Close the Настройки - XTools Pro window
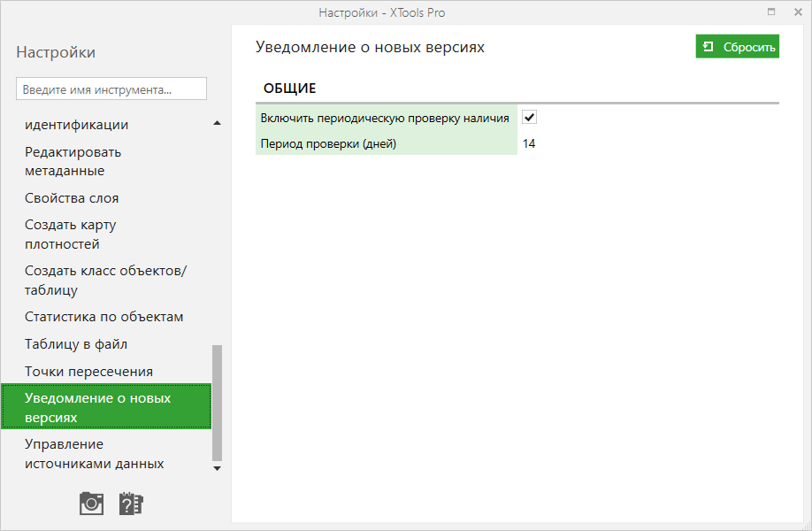Image resolution: width=812 pixels, height=531 pixels. coord(798,12)
